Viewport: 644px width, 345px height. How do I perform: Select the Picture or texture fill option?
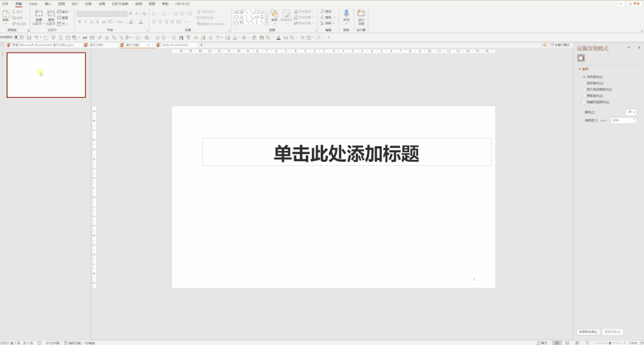point(584,89)
